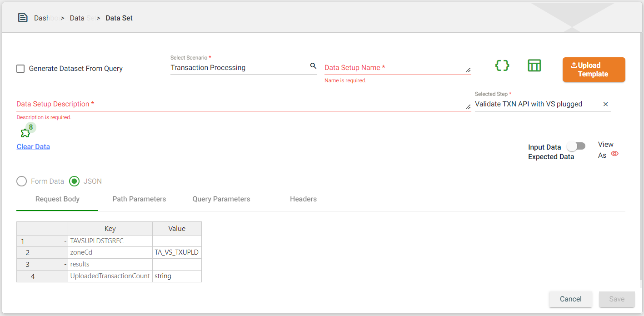Image resolution: width=644 pixels, height=316 pixels.
Task: Click the Data Setup Name input field
Action: pos(393,68)
